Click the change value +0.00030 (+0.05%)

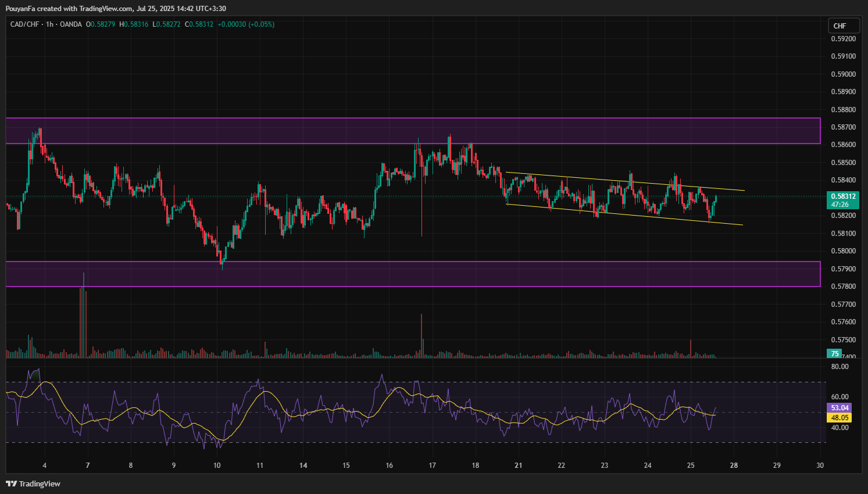click(246, 24)
